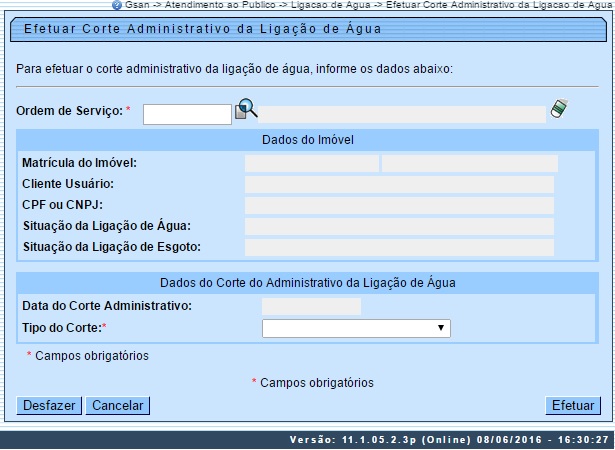Click the Efetuar button
This screenshot has height=450, width=615.
[x=573, y=406]
